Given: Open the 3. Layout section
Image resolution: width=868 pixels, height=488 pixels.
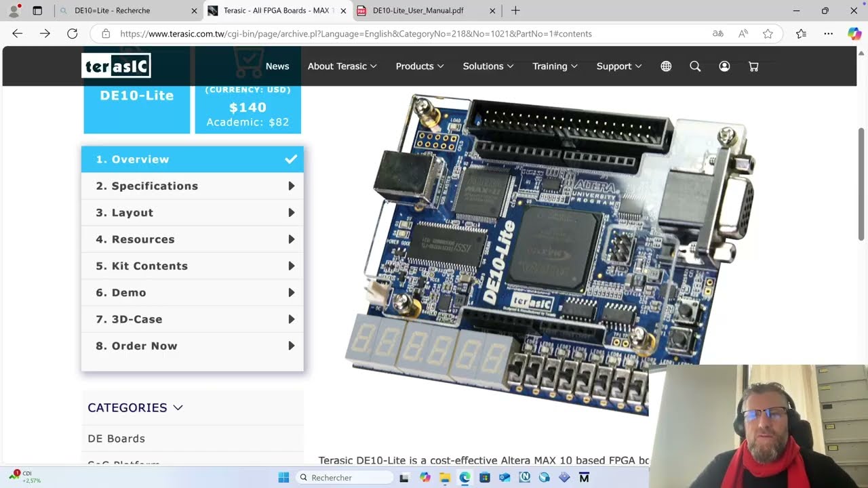Looking at the screenshot, I should click(x=193, y=212).
